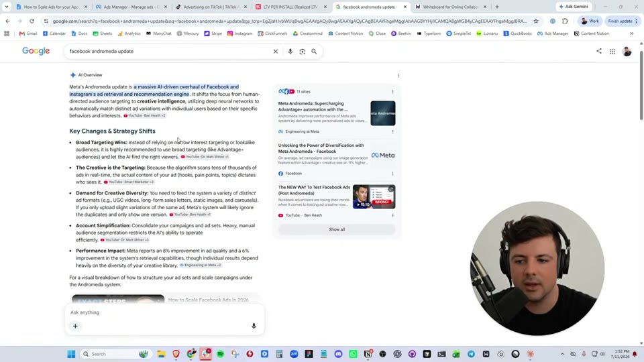Click the magnifier search button

coord(314,52)
